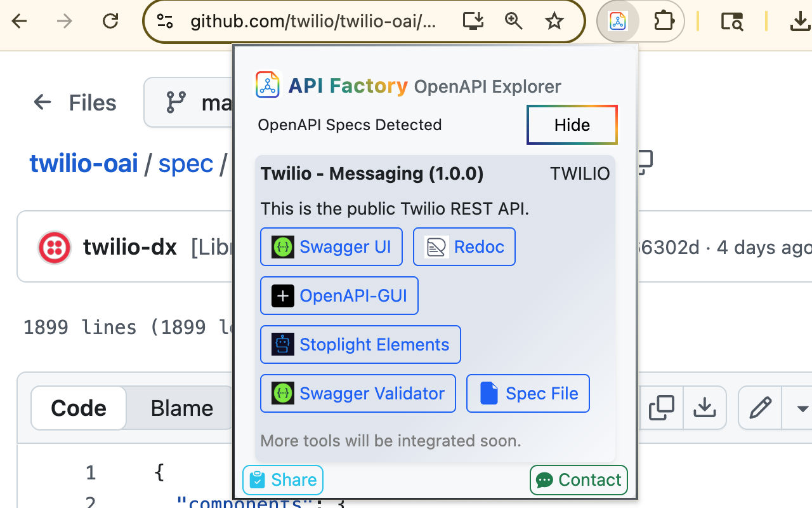The width and height of the screenshot is (812, 508).
Task: Click the TWILIO provider label
Action: tap(580, 173)
